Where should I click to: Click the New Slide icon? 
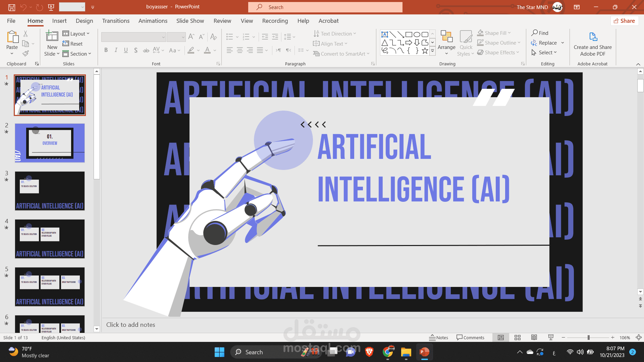point(52,36)
